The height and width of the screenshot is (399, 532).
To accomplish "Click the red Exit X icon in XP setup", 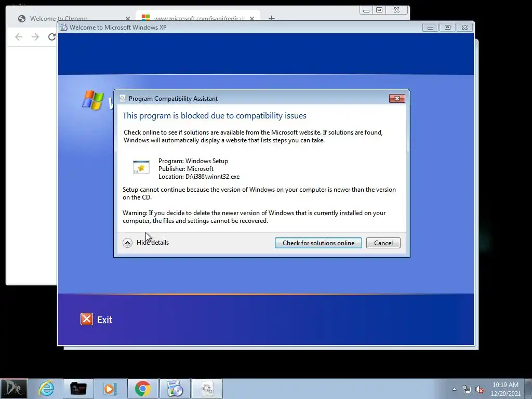I will point(87,320).
